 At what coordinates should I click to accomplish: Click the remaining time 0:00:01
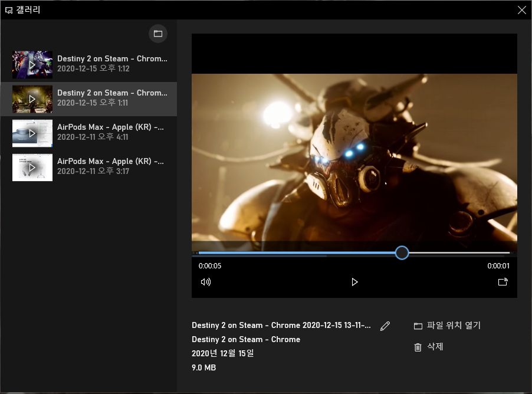tap(498, 266)
